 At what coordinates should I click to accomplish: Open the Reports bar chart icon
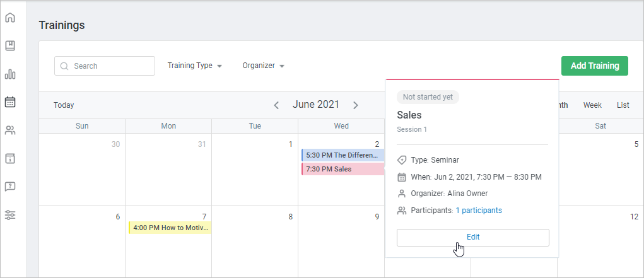(x=10, y=74)
